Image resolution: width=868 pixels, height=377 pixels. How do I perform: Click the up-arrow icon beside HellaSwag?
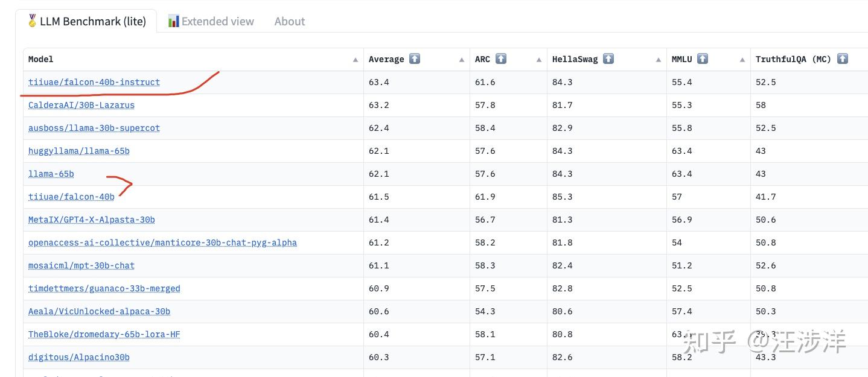[x=608, y=59]
